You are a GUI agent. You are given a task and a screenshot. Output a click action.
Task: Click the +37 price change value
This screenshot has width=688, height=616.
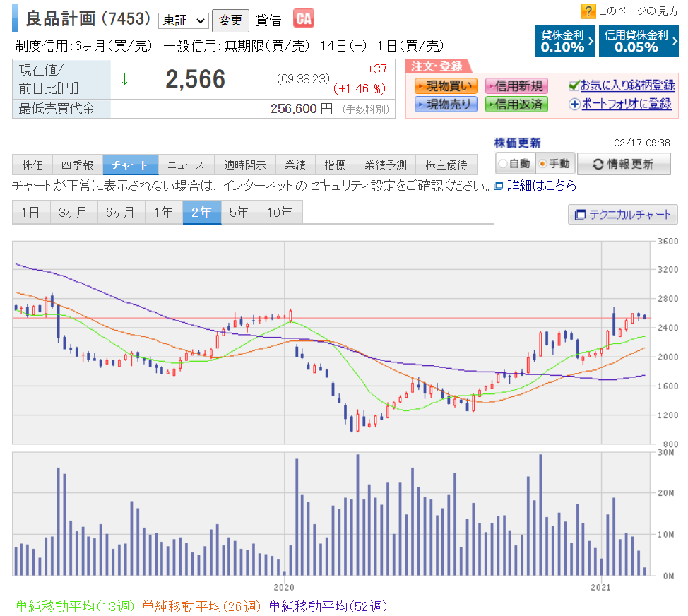pos(377,69)
